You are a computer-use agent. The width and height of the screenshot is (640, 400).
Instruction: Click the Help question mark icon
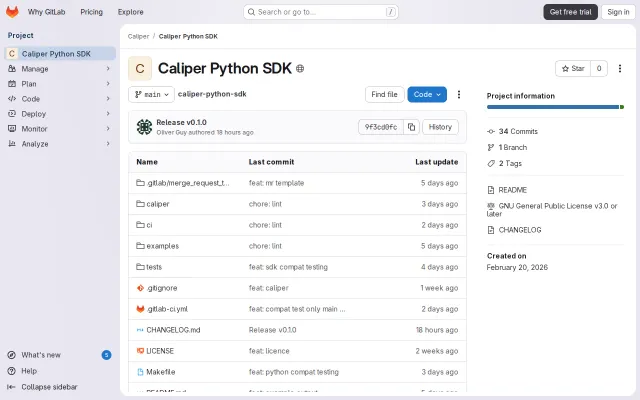[x=12, y=371]
